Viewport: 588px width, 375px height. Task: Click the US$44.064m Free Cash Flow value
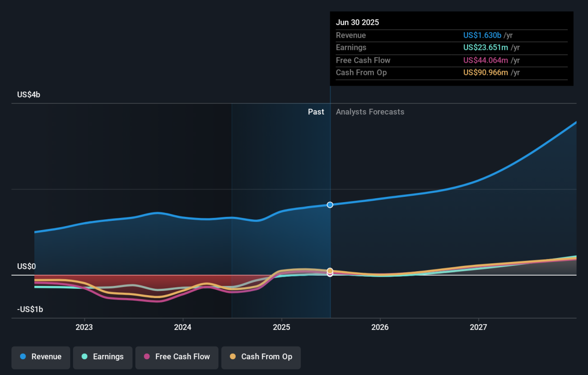(486, 60)
